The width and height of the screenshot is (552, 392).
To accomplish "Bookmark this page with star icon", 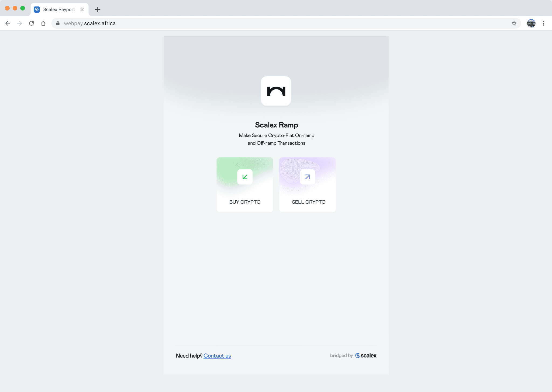I will (x=514, y=23).
